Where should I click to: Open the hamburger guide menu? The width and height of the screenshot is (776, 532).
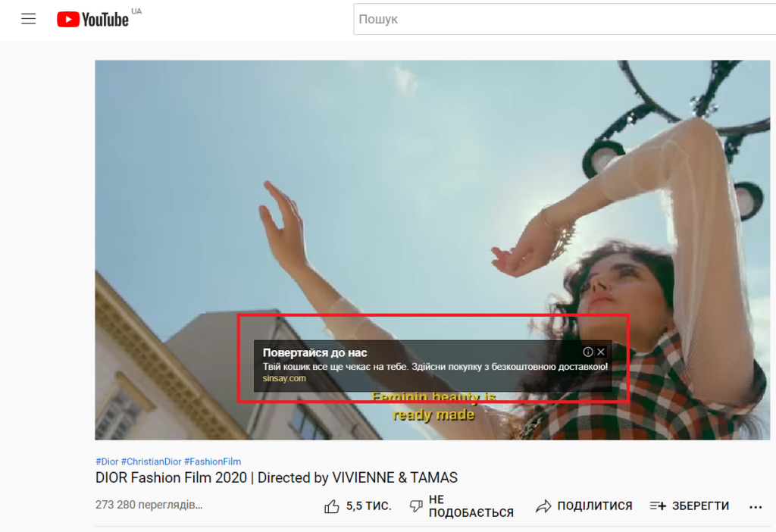[28, 19]
